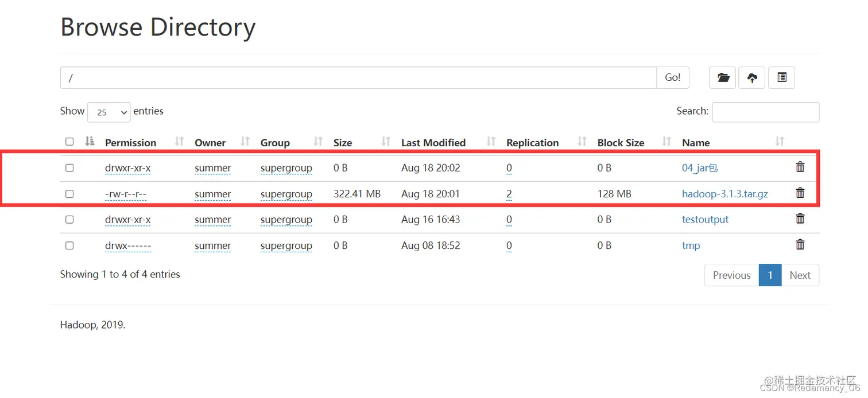Screen dimensions: 868x398
Task: Sort by Last Modified column arrows
Action: point(491,141)
